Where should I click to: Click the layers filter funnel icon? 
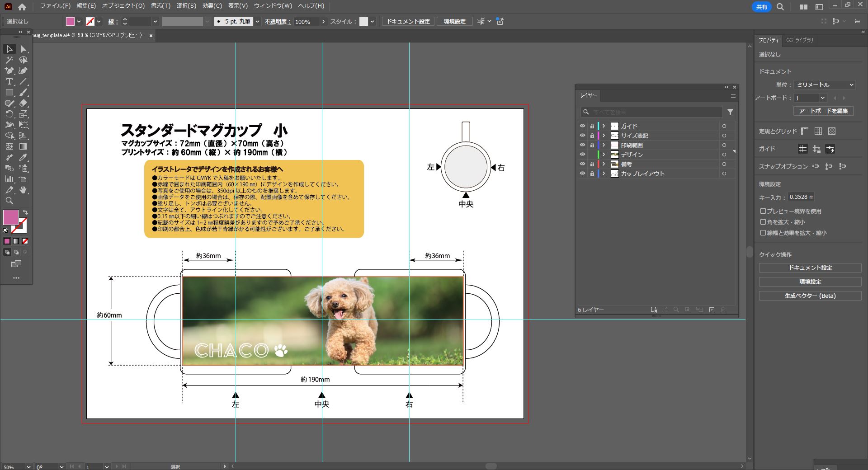tap(730, 112)
